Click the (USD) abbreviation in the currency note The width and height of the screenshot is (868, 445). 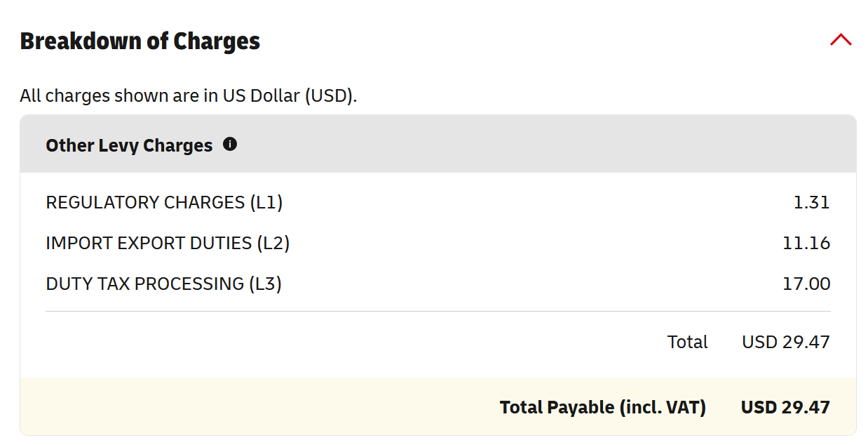(x=330, y=95)
